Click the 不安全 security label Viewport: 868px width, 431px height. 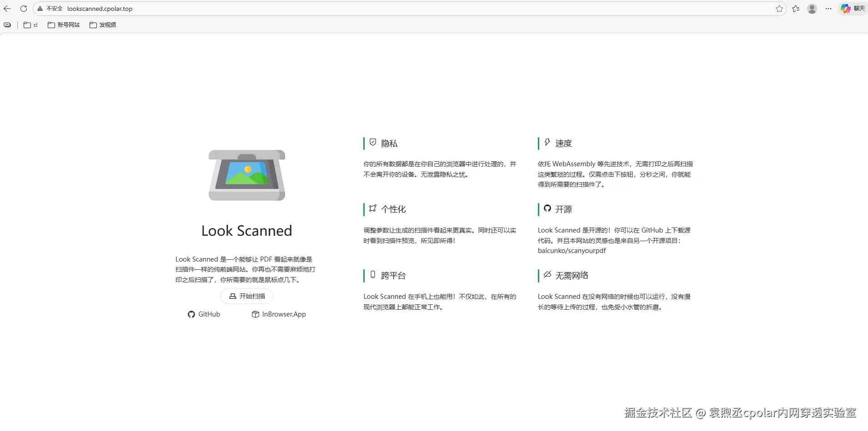tap(54, 9)
